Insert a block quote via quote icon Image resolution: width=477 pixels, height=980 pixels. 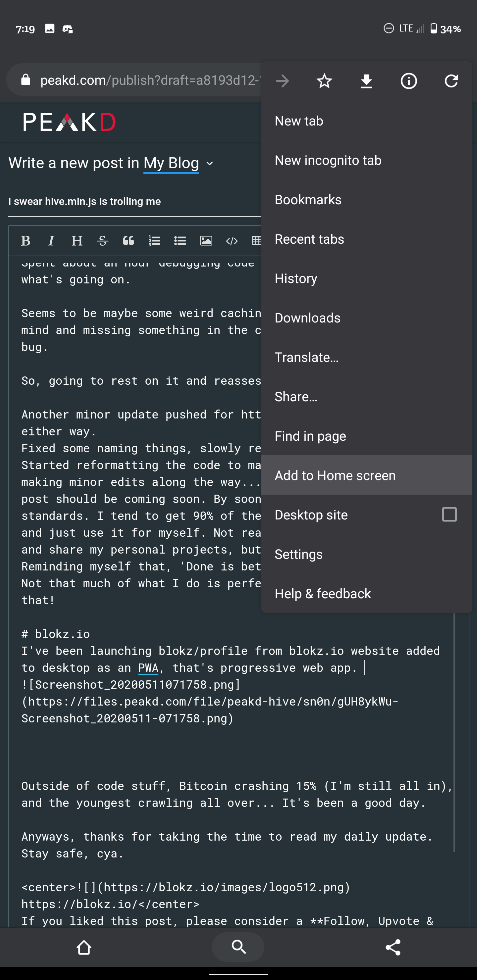click(x=128, y=240)
